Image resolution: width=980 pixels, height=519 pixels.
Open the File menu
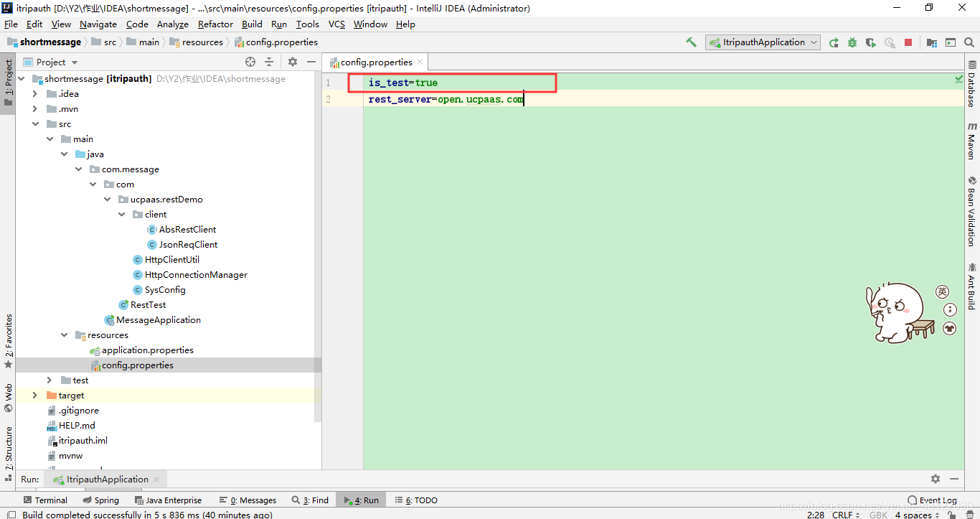11,24
